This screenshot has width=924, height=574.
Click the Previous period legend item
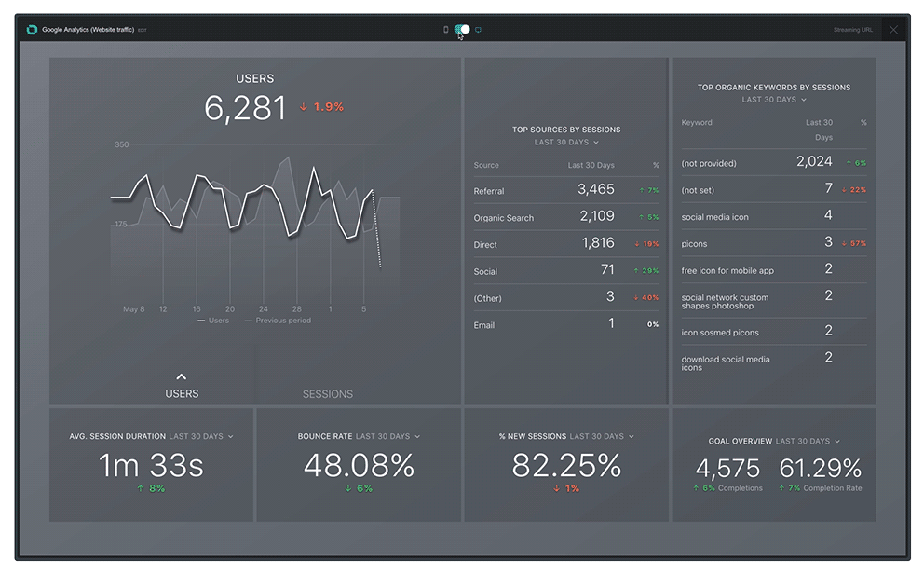pyautogui.click(x=283, y=321)
